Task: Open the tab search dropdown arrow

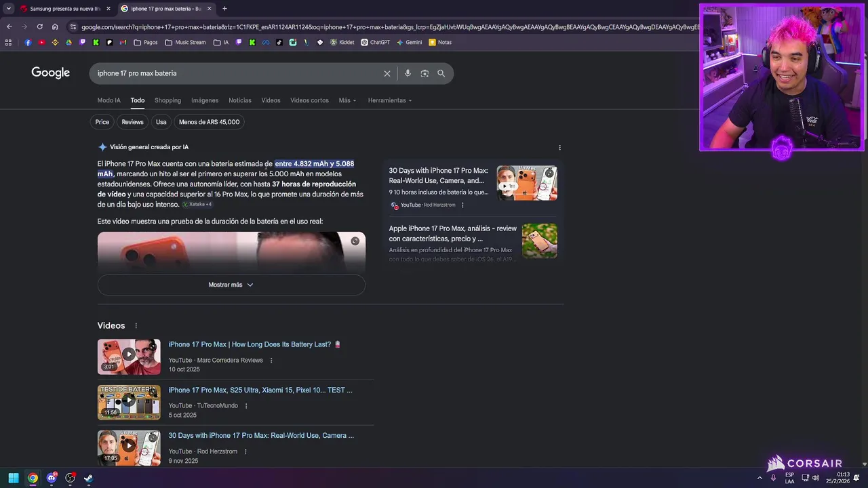Action: coord(8,9)
